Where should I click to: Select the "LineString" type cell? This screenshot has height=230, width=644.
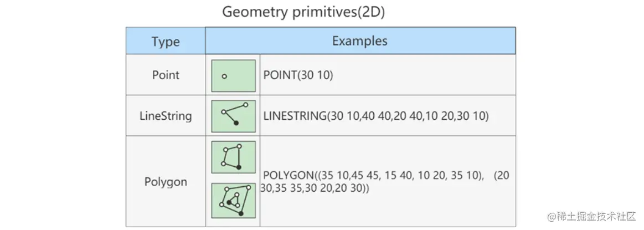[x=166, y=116]
